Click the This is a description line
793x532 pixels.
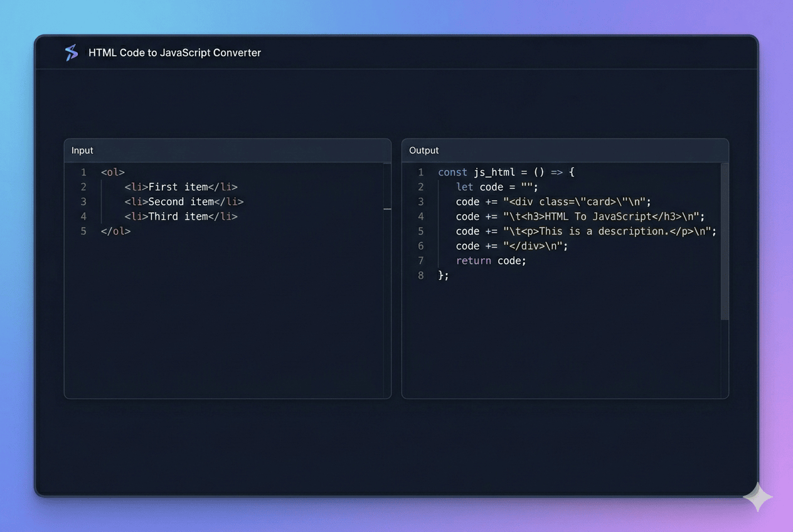tap(586, 231)
